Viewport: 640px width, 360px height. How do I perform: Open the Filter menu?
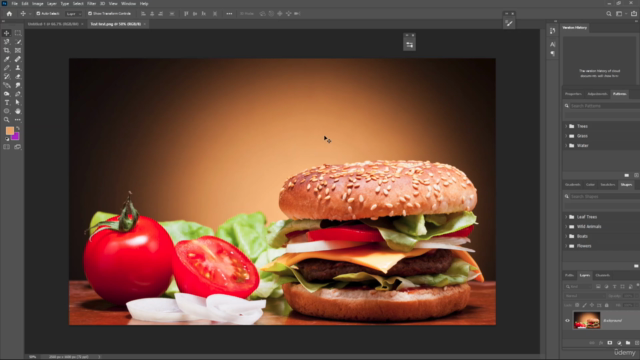[91, 4]
